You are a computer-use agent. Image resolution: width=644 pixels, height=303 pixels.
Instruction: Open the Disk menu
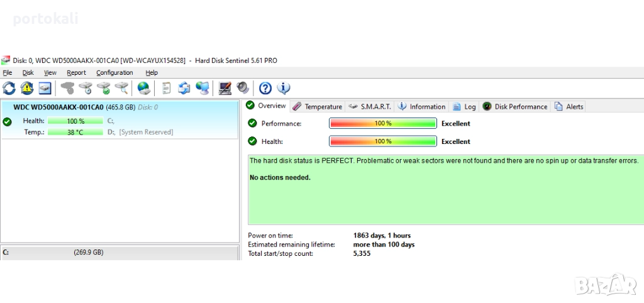point(28,73)
